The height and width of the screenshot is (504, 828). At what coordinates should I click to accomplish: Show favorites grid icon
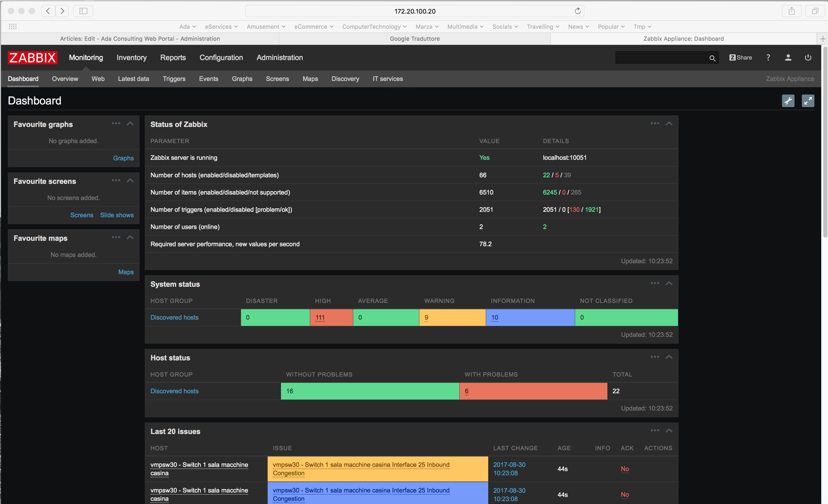13,27
